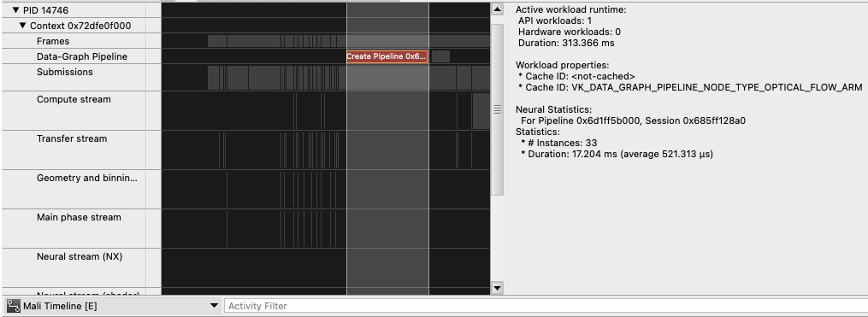Click the 'Neural Statistics:' heading

click(x=553, y=109)
